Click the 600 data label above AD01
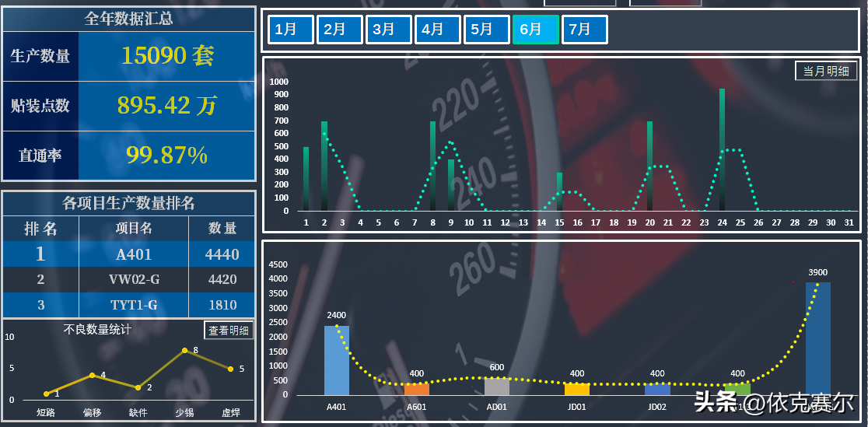 pyautogui.click(x=497, y=367)
